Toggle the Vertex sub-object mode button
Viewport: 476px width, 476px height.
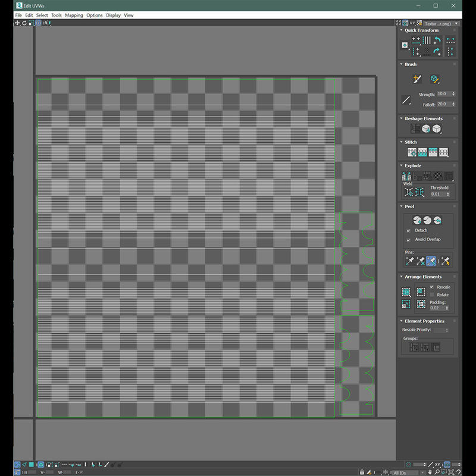17,465
